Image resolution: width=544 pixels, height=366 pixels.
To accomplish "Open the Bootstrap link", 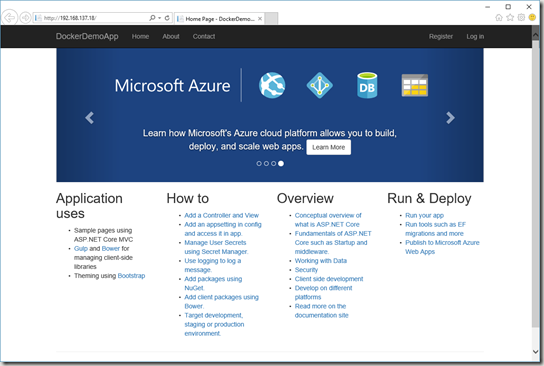I will coord(131,275).
